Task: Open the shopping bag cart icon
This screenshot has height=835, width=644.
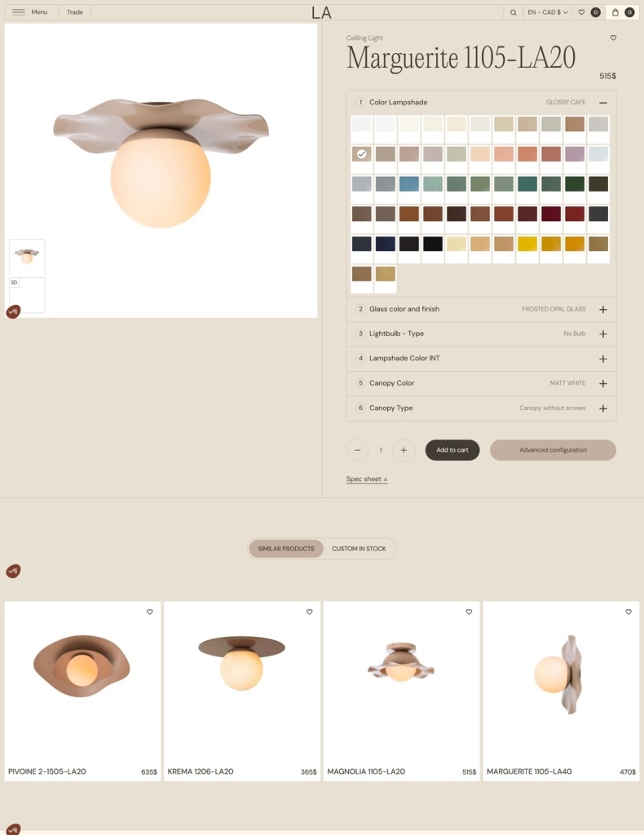Action: click(x=615, y=12)
